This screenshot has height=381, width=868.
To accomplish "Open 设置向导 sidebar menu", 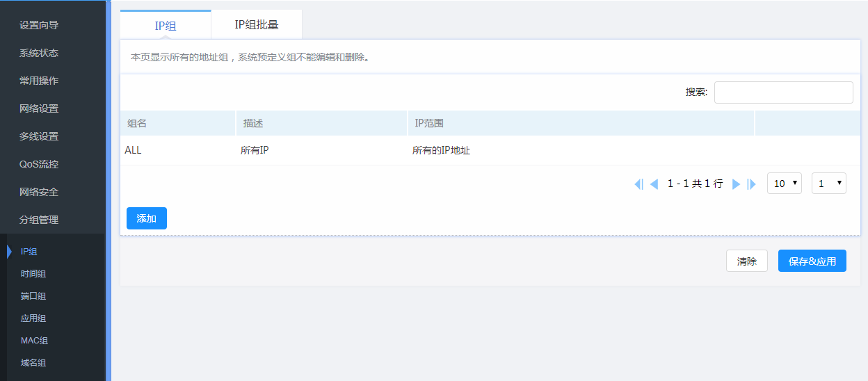I will (x=39, y=25).
